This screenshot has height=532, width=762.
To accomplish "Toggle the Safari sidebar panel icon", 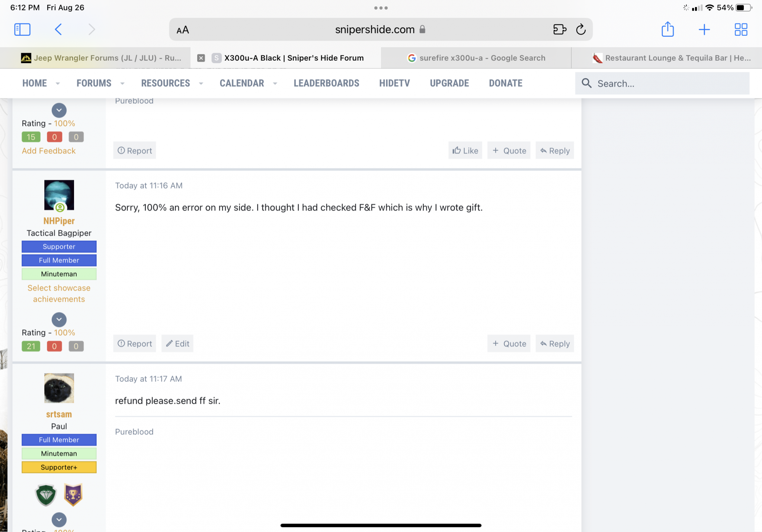I will click(x=22, y=29).
